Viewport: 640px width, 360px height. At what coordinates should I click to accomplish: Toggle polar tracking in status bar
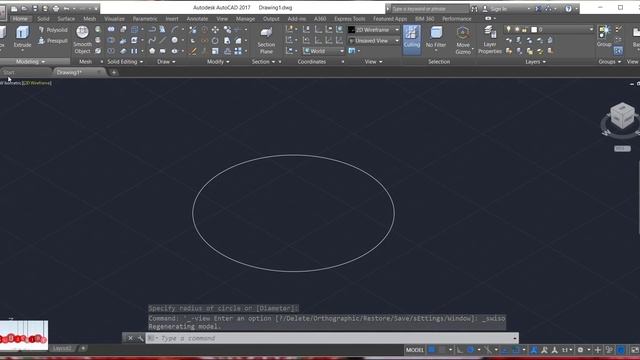pyautogui.click(x=470, y=350)
